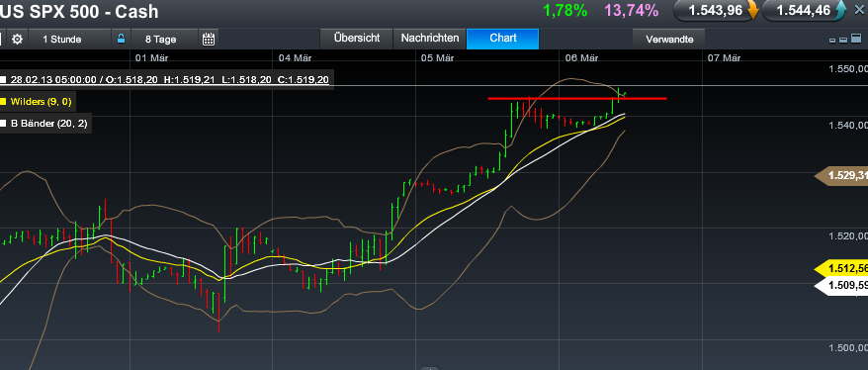Viewport: 868px width, 370px height.
Task: Set smallest panel size icon
Action: pos(832,41)
